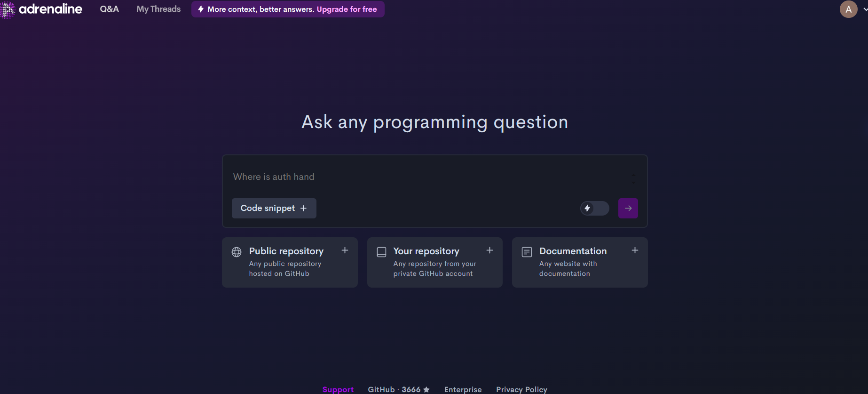
Task: Click the document icon on Documentation card
Action: pos(527,252)
